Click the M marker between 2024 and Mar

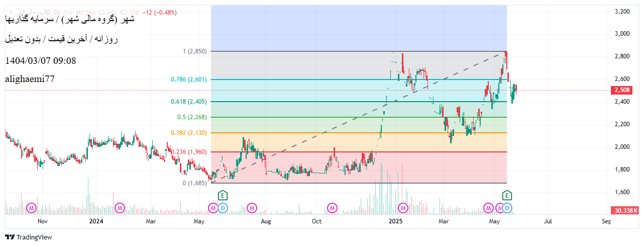pyautogui.click(x=120, y=207)
